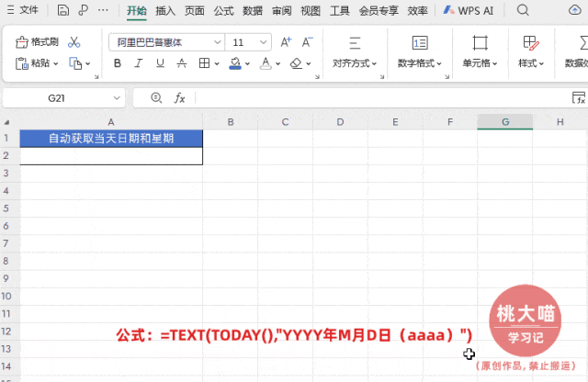The image size is (588, 382).
Task: Click the 粘贴 paste button
Action: coord(33,63)
